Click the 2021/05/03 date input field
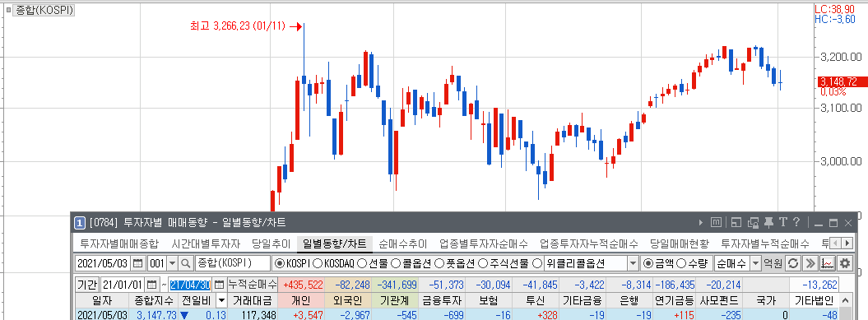Screen dimensions: 868x320 coord(104,263)
